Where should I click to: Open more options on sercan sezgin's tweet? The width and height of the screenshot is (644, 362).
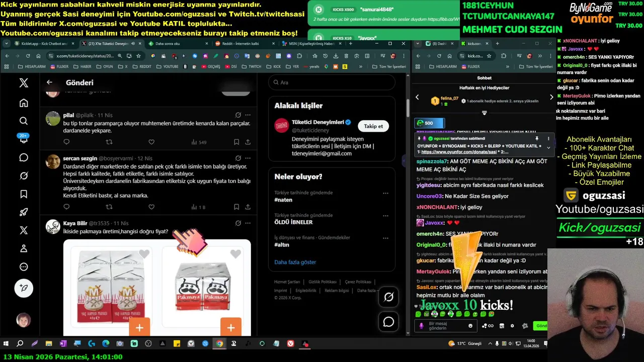click(x=248, y=158)
